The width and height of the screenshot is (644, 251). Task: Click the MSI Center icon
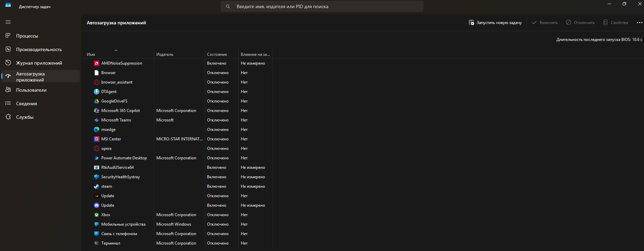tap(97, 139)
